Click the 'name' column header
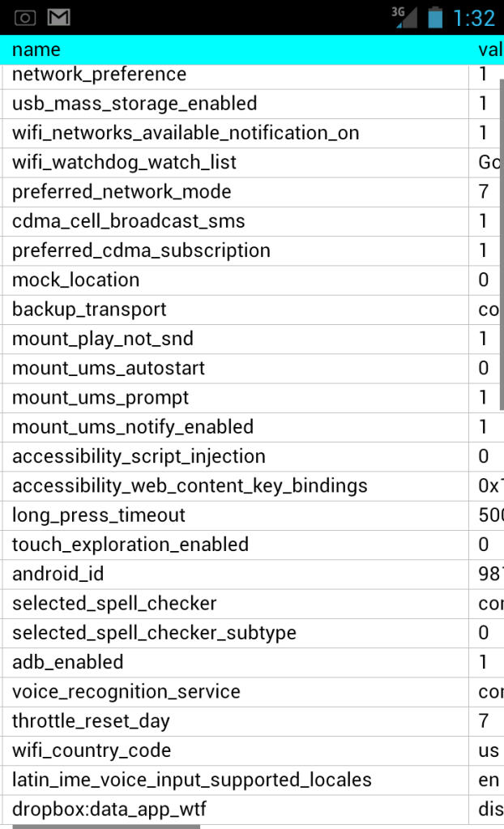 point(36,50)
